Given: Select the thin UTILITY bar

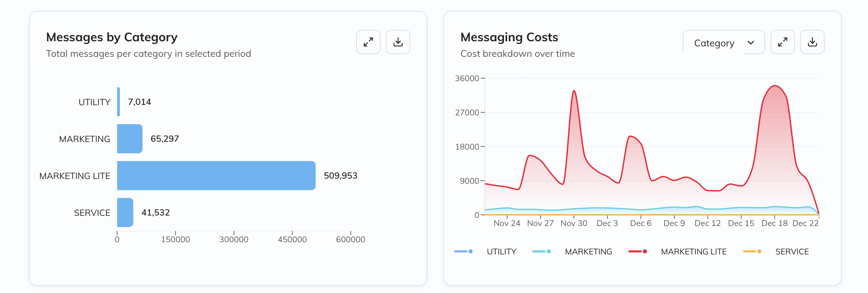Looking at the screenshot, I should 118,102.
